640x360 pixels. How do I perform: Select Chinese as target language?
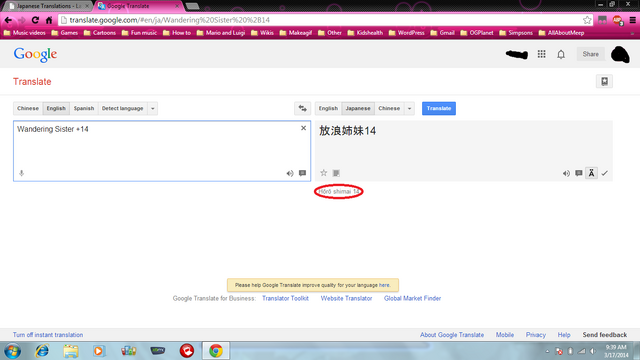pos(389,109)
